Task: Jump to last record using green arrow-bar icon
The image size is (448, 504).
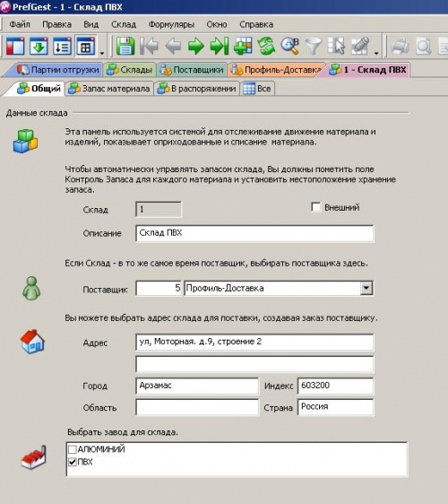Action: point(220,46)
